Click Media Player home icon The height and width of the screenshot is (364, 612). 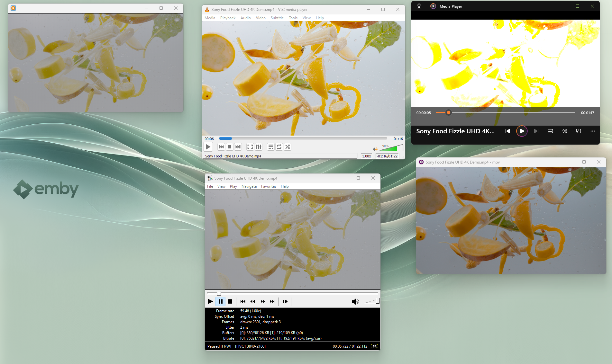[419, 6]
